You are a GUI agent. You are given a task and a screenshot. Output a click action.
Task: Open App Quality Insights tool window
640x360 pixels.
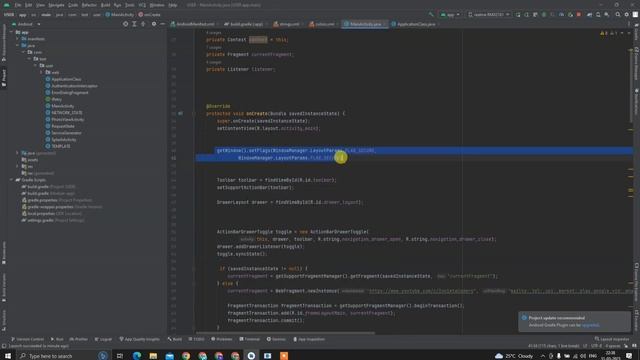point(140,339)
